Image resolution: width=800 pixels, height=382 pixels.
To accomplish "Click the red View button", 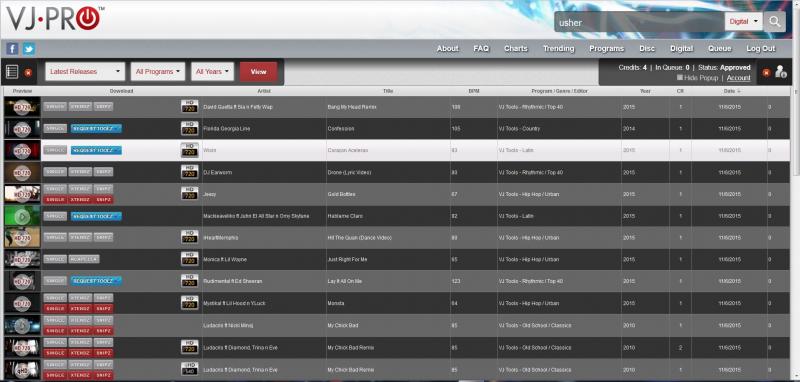I will point(259,72).
